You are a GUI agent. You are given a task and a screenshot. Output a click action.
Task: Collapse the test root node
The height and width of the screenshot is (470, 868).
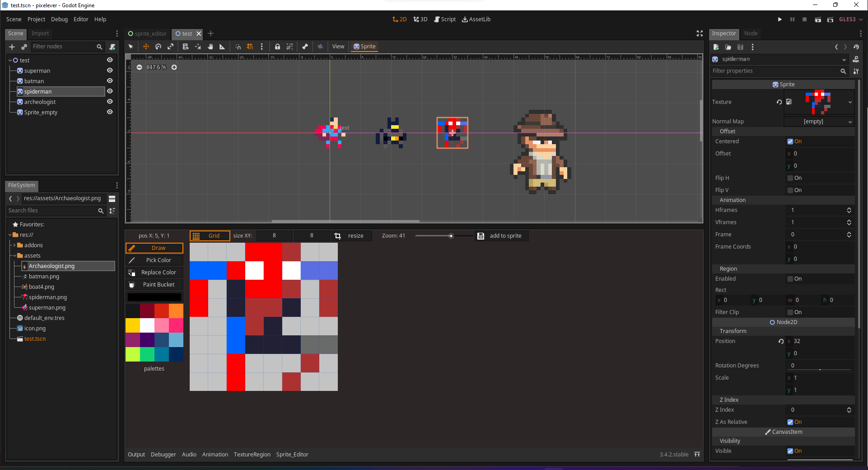coord(10,60)
